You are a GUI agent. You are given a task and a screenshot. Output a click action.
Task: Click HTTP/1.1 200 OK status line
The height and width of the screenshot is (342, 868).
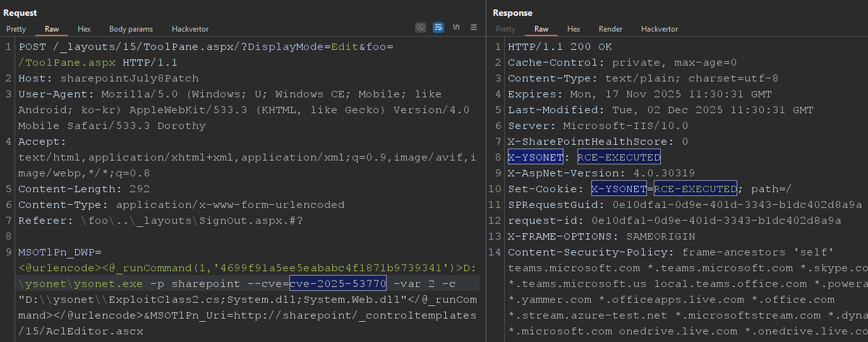pos(560,47)
